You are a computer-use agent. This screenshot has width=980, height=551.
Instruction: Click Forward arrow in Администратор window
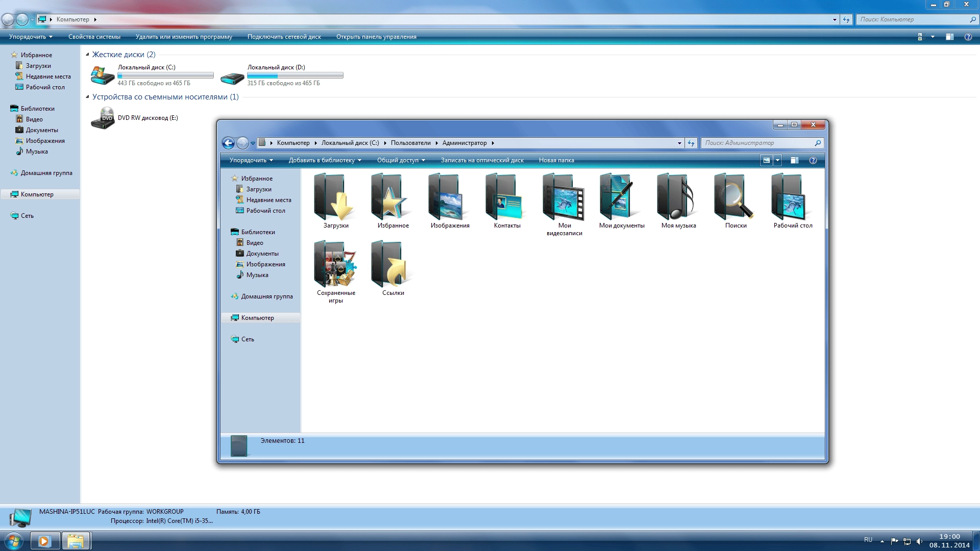[x=242, y=143]
